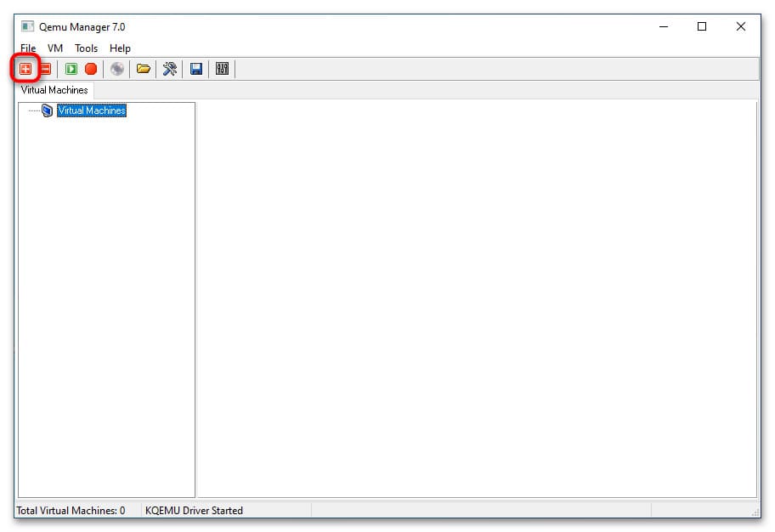The width and height of the screenshot is (775, 532).
Task: Click the computer icon beside Virtual Machines node
Action: (x=48, y=110)
